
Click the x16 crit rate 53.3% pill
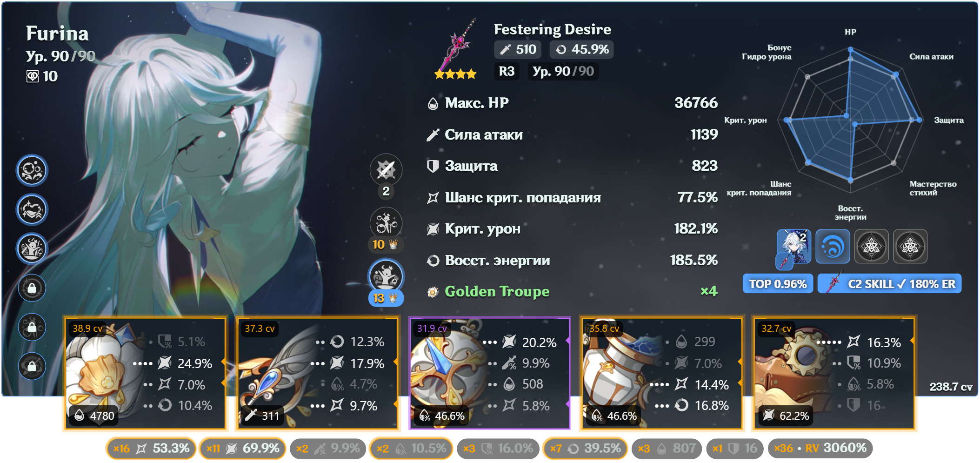[151, 449]
